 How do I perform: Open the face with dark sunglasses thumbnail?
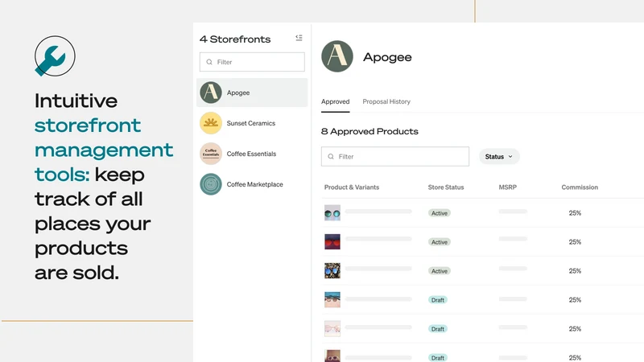pos(332,299)
